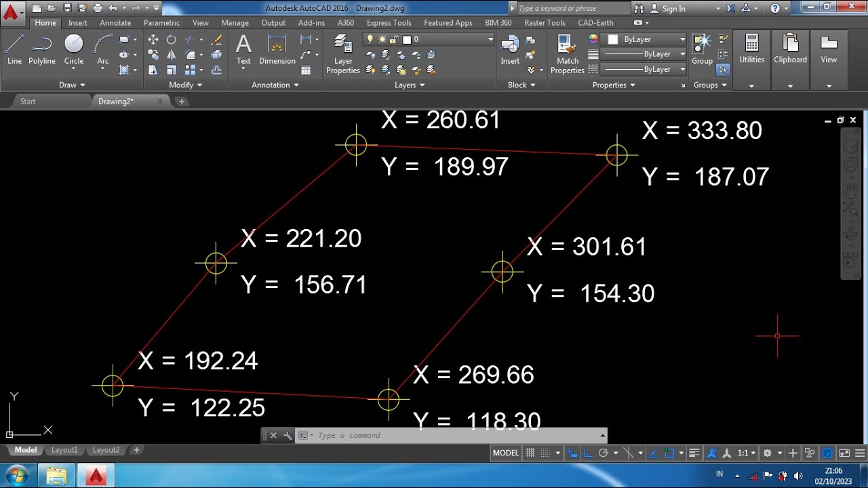Select the Text annotation tool
868x488 pixels.
pyautogui.click(x=243, y=50)
